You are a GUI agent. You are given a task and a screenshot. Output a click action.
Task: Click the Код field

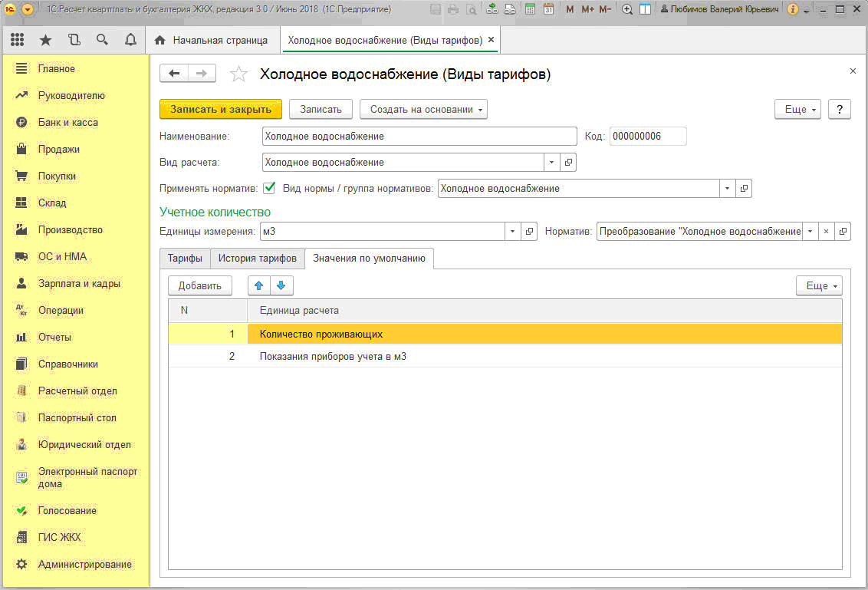click(648, 137)
